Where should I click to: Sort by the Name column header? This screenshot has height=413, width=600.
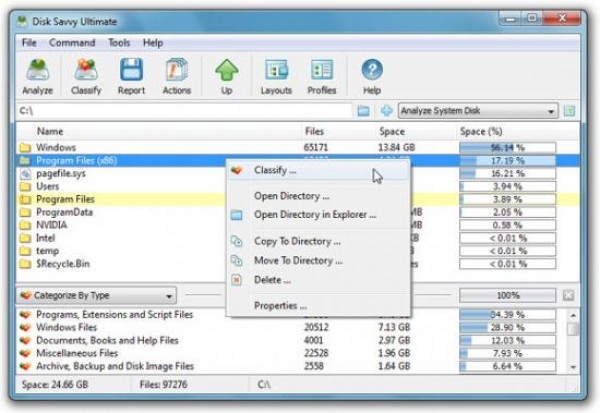tap(50, 131)
